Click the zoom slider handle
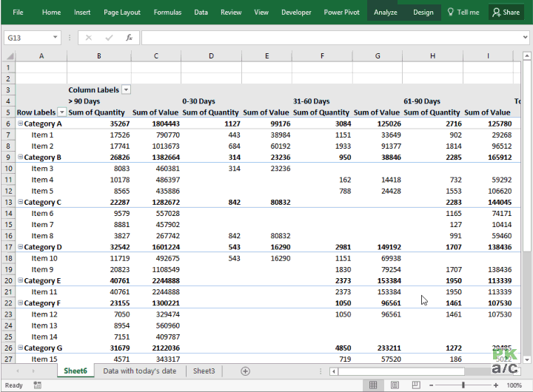This screenshot has width=533, height=392. click(463, 385)
